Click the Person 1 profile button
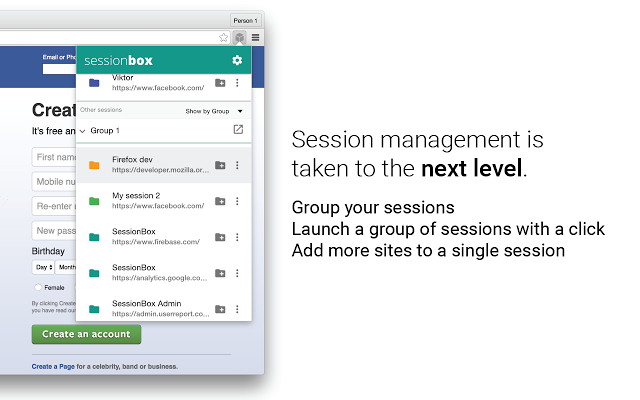The width and height of the screenshot is (640, 400). pos(245,20)
